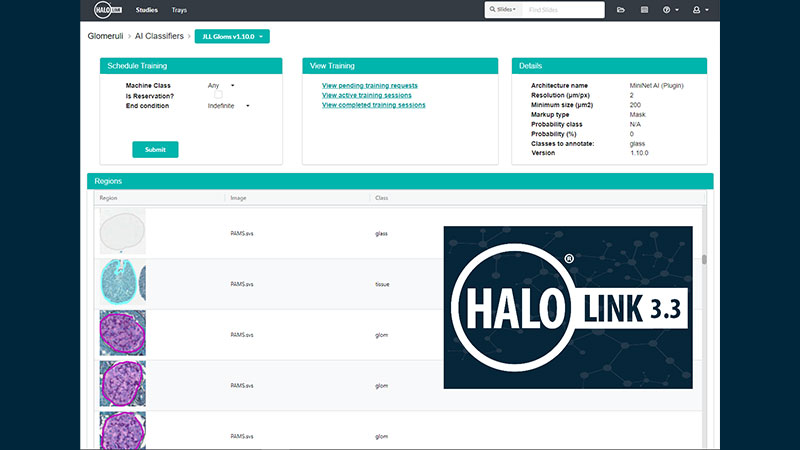Click PAMS.svs in the tissue row

242,284
